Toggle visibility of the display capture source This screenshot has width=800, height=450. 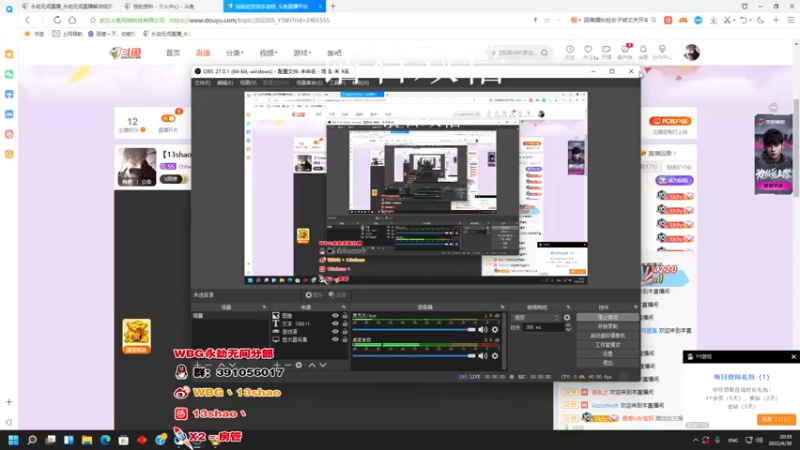[335, 339]
